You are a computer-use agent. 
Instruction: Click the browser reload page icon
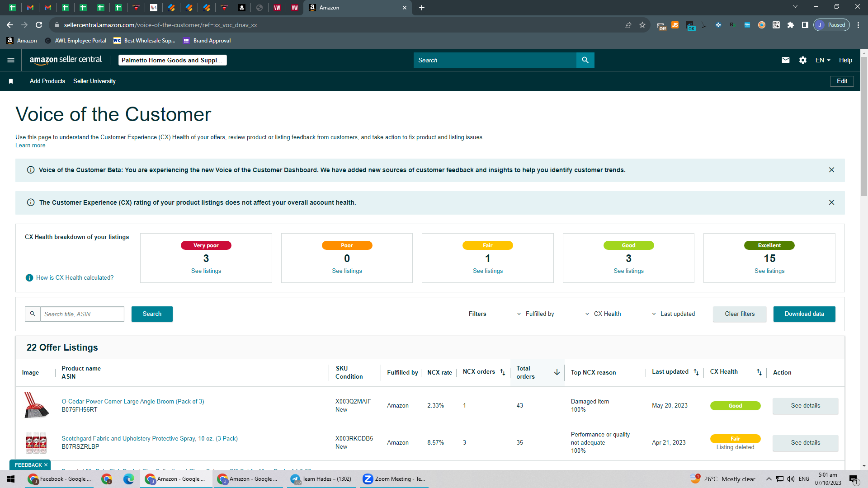pos(39,25)
